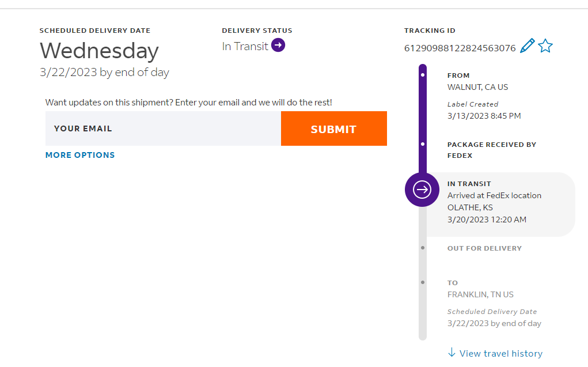Click the Your Email input field
This screenshot has width=588, height=367.
tap(163, 128)
